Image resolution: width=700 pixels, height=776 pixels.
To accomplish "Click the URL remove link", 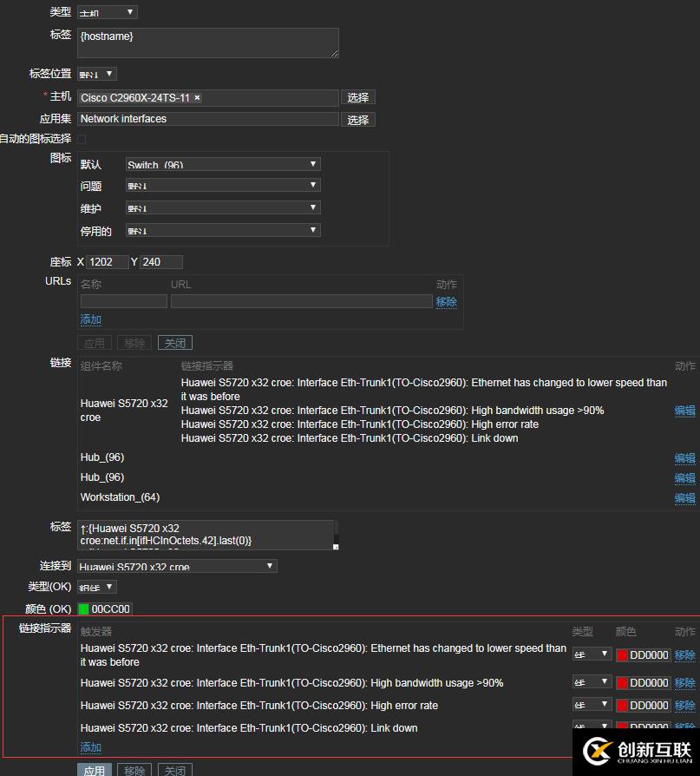I will (446, 302).
